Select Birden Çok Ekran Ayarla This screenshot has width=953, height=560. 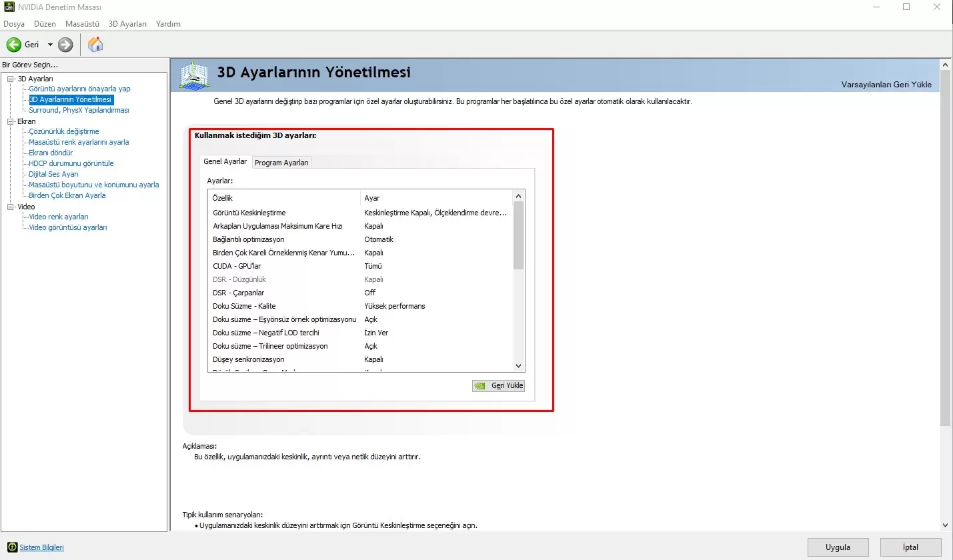coord(67,195)
